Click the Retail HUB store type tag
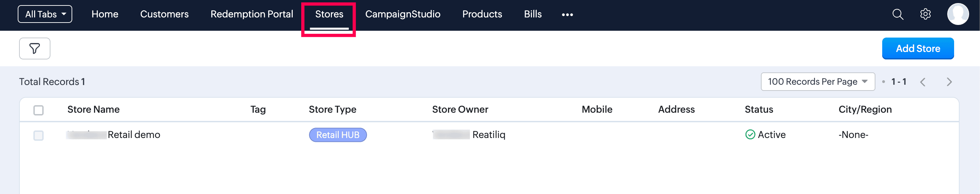Image resolution: width=980 pixels, height=194 pixels. click(338, 135)
